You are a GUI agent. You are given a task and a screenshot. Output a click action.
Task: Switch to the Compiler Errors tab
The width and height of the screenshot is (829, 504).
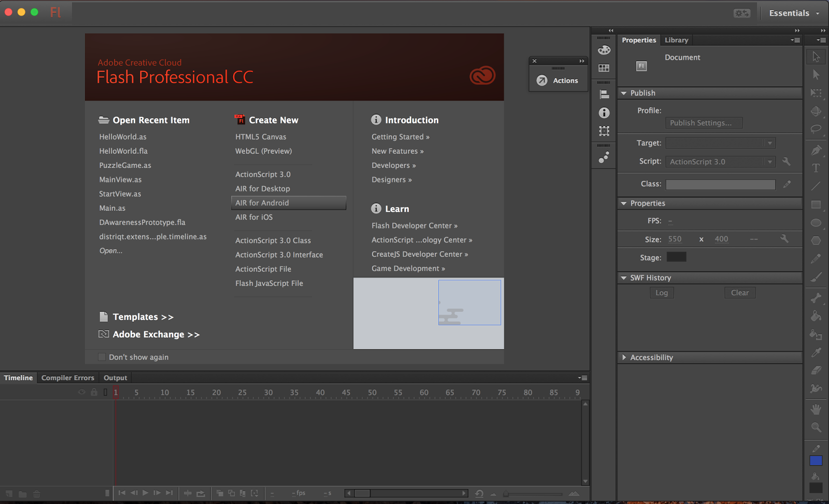pos(67,378)
